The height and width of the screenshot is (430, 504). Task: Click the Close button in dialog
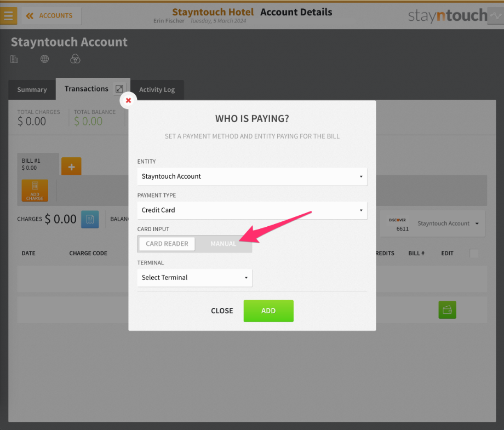(x=222, y=311)
